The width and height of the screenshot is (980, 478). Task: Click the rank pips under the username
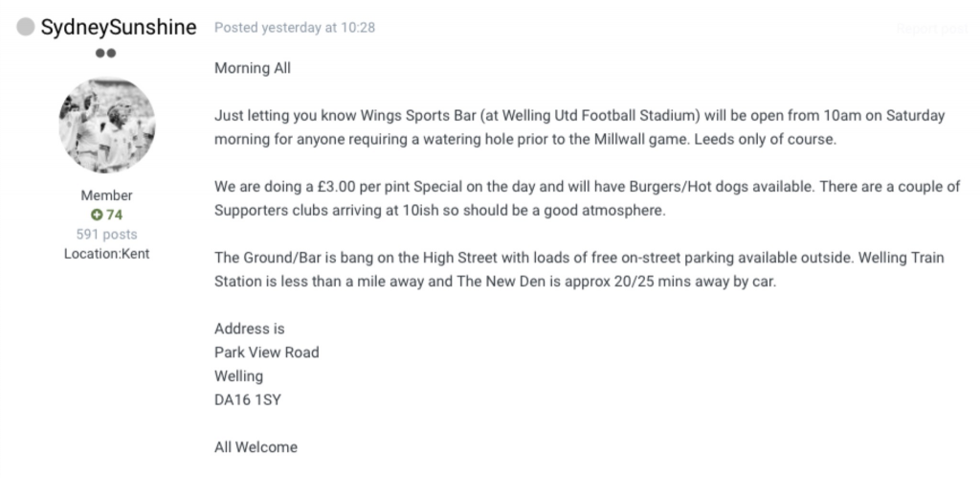106,54
